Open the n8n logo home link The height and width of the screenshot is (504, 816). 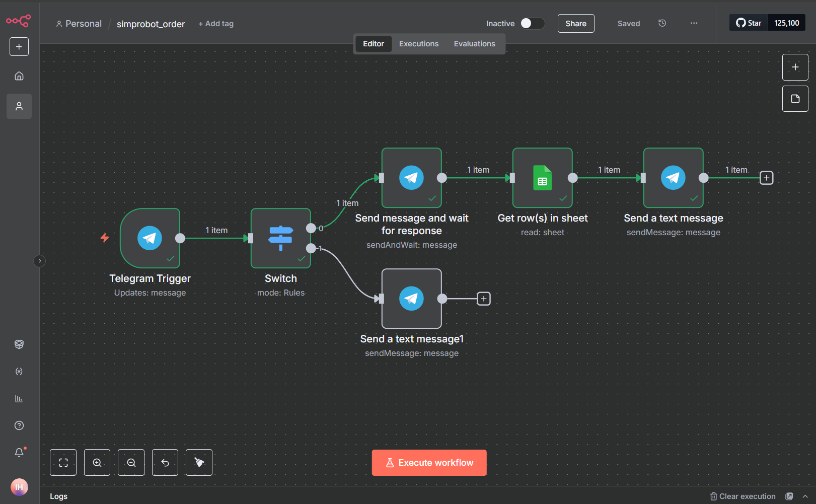coord(19,21)
